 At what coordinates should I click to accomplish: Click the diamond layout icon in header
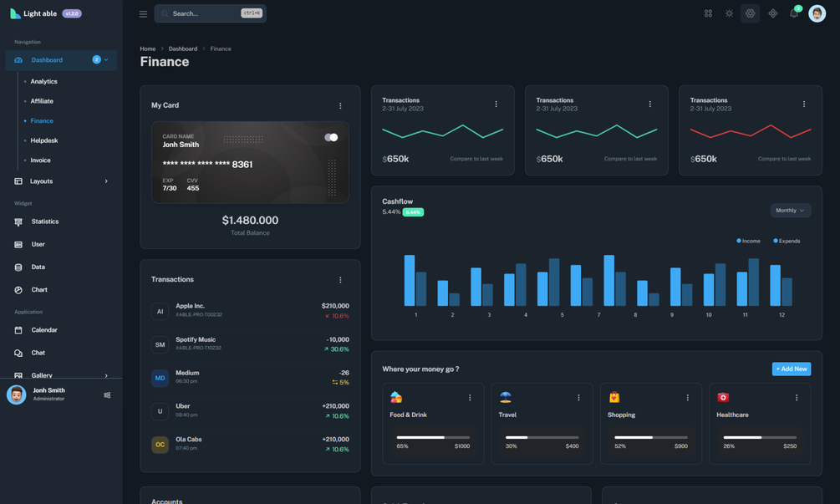tap(773, 13)
